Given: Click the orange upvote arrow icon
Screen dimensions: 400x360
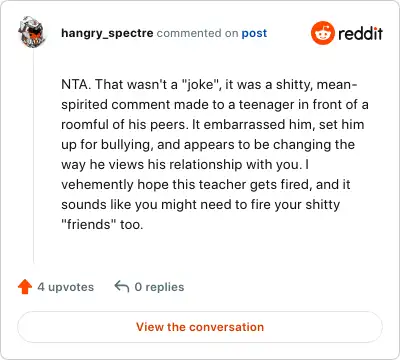Looking at the screenshot, I should 25,287.
